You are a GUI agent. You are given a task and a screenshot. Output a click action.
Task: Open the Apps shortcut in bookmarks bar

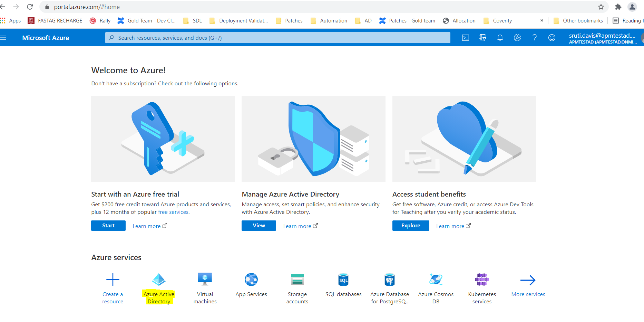click(x=11, y=21)
